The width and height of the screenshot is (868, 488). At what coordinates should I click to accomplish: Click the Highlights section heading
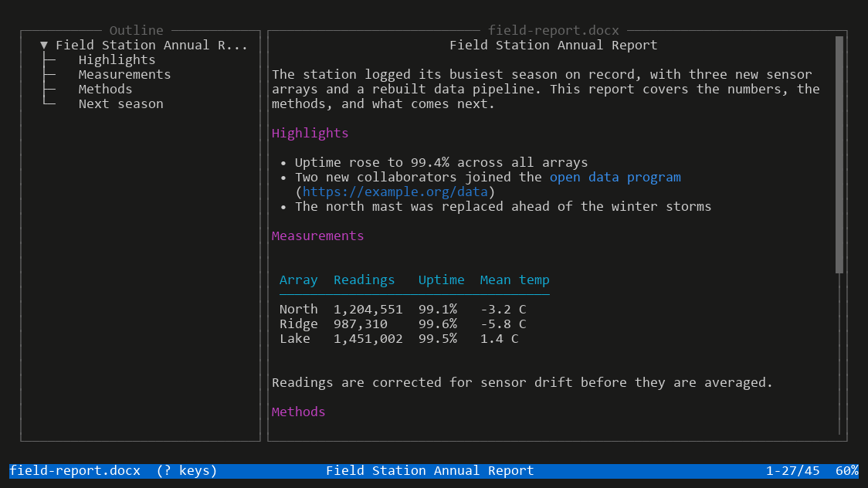coord(310,134)
